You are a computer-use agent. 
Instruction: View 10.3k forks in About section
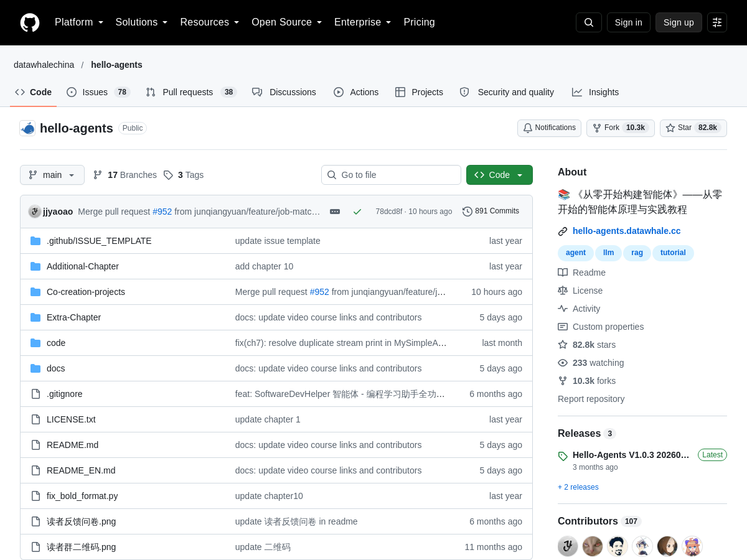(x=586, y=381)
